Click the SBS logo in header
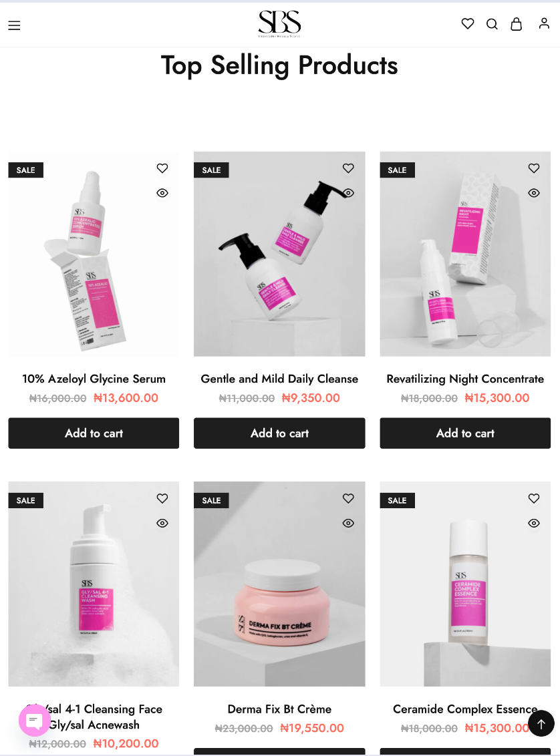The image size is (560, 756). click(279, 24)
